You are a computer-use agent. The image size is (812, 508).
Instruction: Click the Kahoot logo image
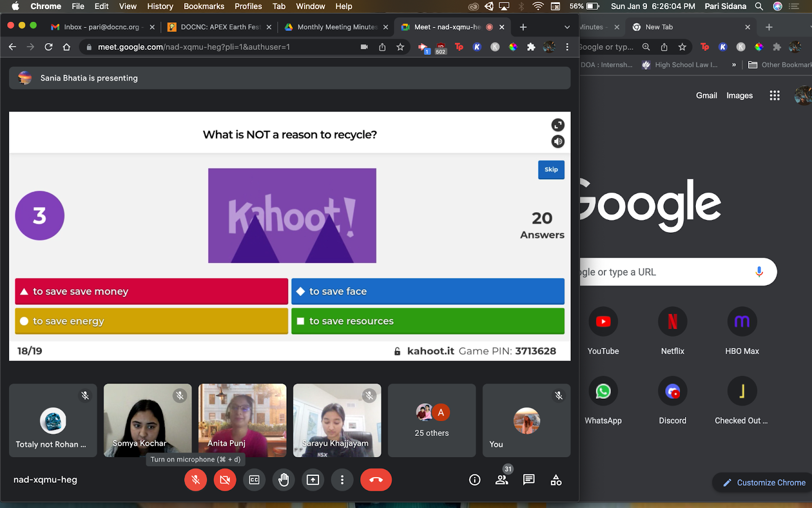coord(292,215)
